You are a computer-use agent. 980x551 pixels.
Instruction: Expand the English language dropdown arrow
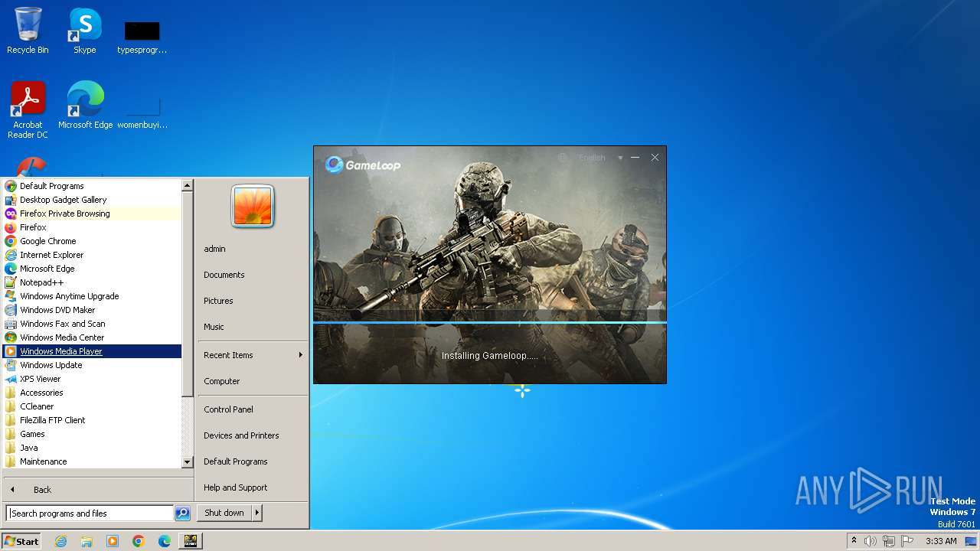tap(620, 158)
